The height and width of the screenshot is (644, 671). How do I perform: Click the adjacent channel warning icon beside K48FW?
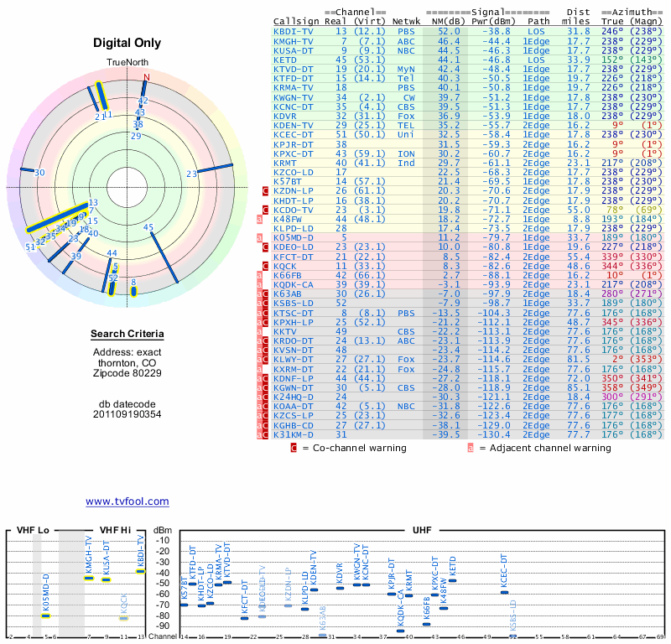click(259, 220)
